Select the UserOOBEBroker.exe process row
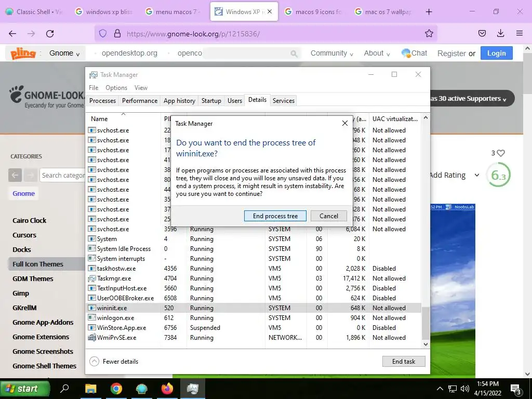 pos(254,298)
